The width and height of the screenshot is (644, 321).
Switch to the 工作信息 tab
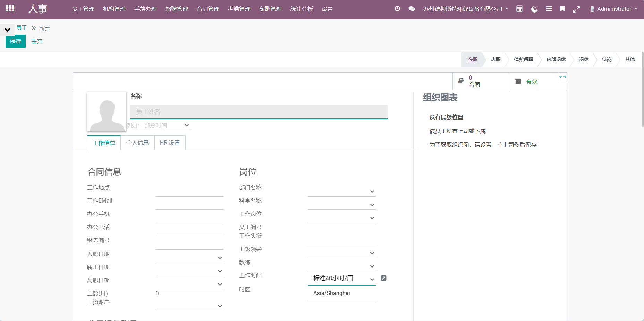(x=104, y=143)
